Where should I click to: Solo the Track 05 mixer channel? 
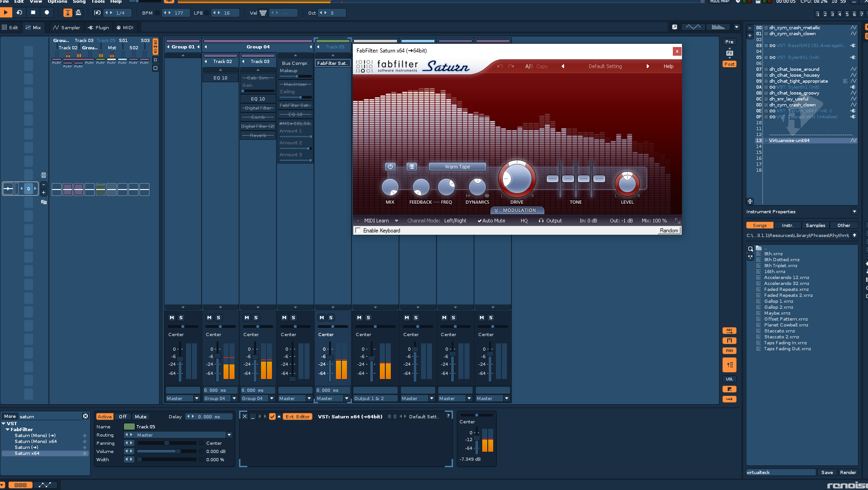(331, 317)
